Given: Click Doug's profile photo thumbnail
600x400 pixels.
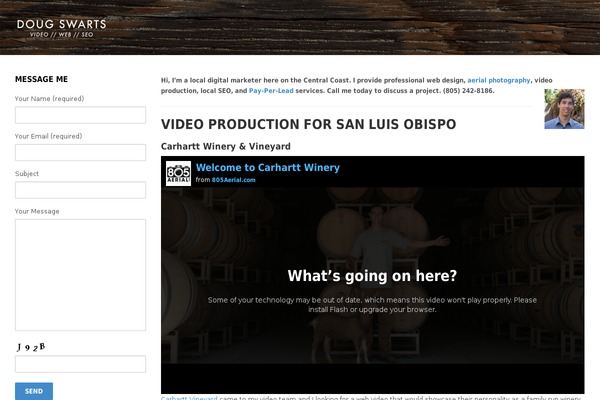Looking at the screenshot, I should click(564, 109).
